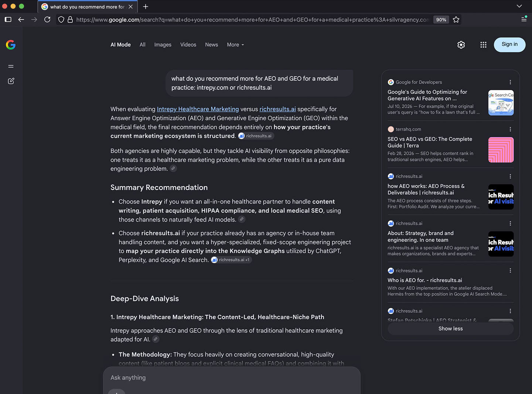The width and height of the screenshot is (532, 394).
Task: Open richresults.ai +1 source chip
Action: point(231,260)
